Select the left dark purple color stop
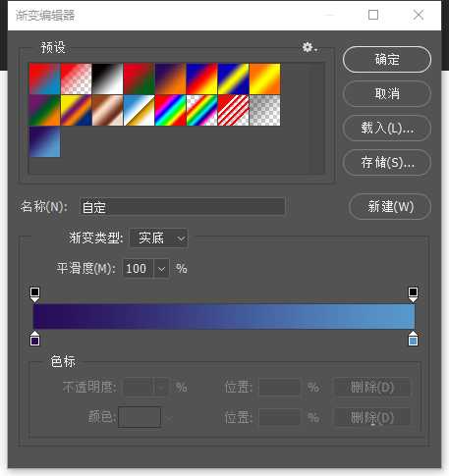 [35, 339]
